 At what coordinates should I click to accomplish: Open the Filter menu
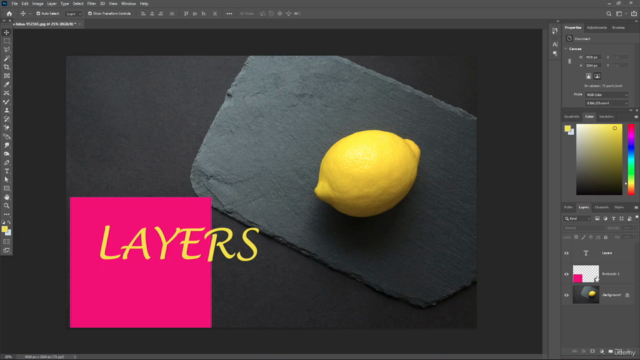91,4
